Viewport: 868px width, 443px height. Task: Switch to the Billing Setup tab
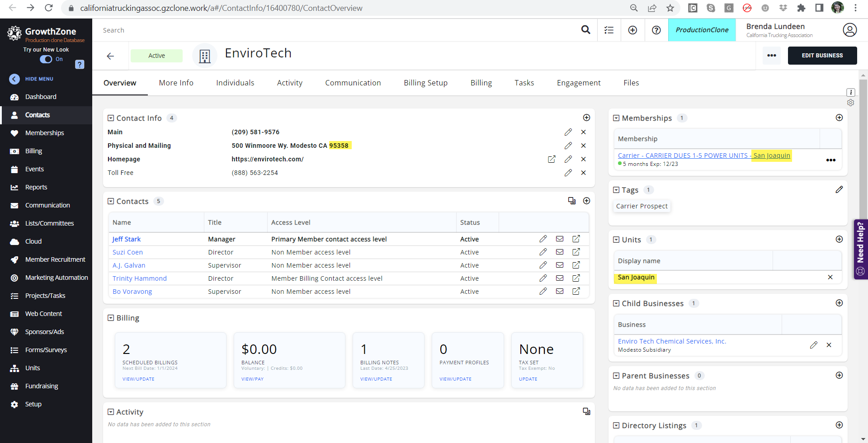[425, 83]
